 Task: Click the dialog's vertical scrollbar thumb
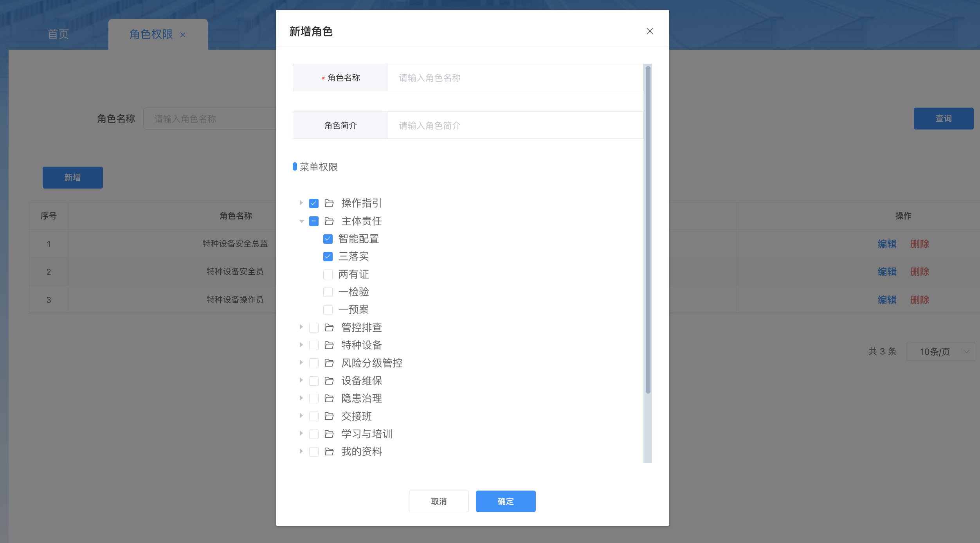click(648, 230)
